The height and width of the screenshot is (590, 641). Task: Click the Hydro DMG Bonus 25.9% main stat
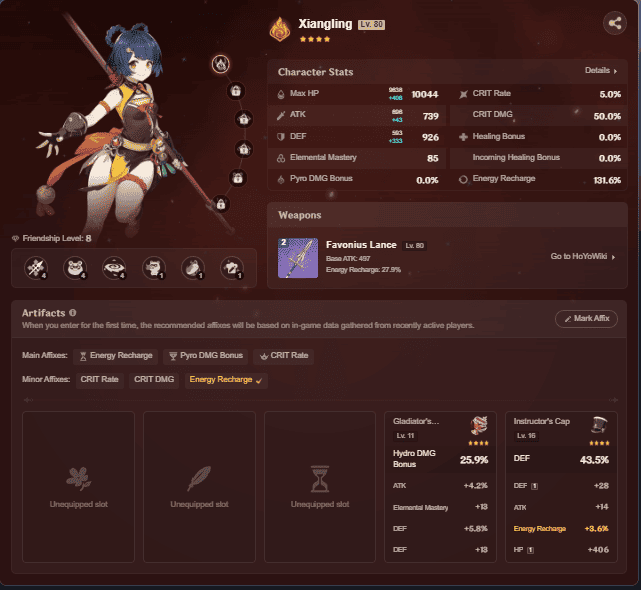pyautogui.click(x=440, y=459)
